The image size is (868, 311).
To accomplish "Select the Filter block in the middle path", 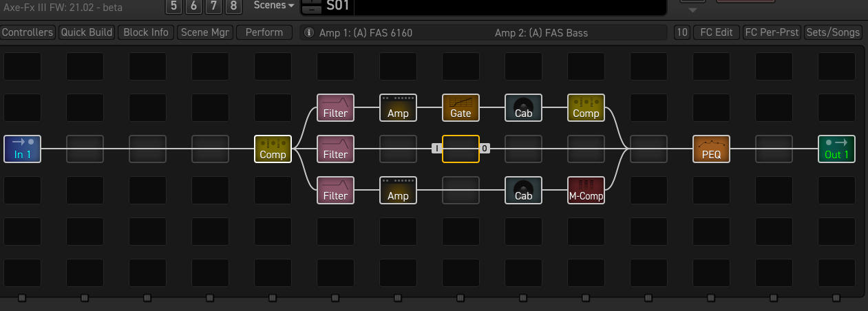I will pyautogui.click(x=335, y=149).
